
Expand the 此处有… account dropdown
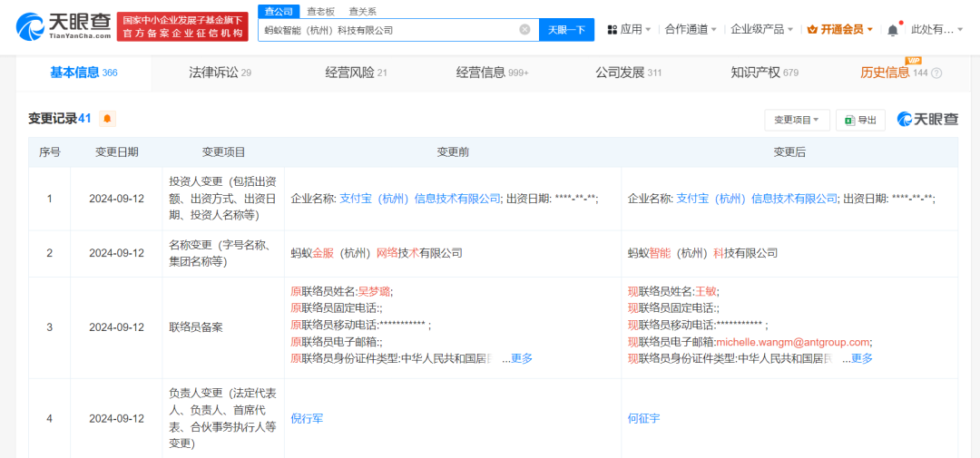937,30
